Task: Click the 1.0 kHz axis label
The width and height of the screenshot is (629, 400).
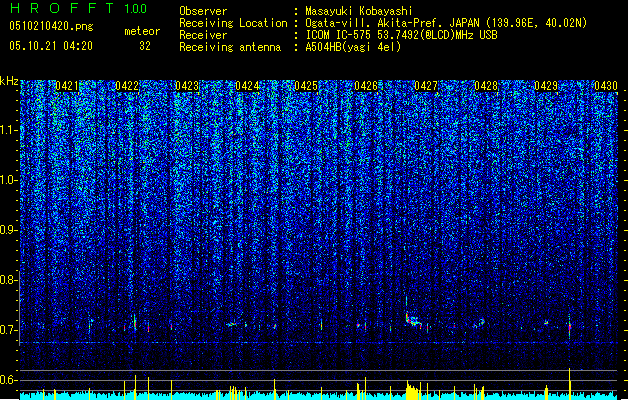Action: pos(9,180)
